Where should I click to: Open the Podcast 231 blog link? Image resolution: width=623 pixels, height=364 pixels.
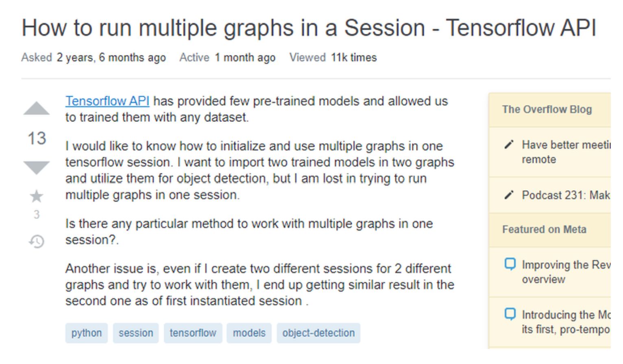click(566, 195)
